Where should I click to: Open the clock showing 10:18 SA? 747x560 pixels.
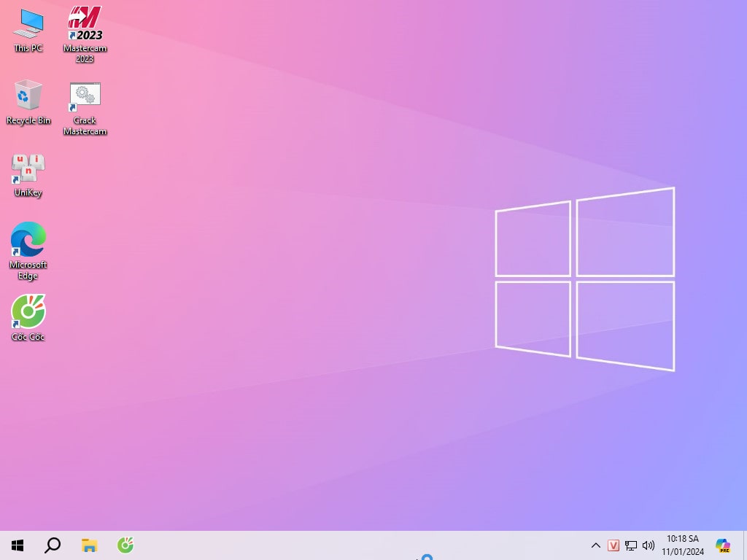click(x=682, y=545)
